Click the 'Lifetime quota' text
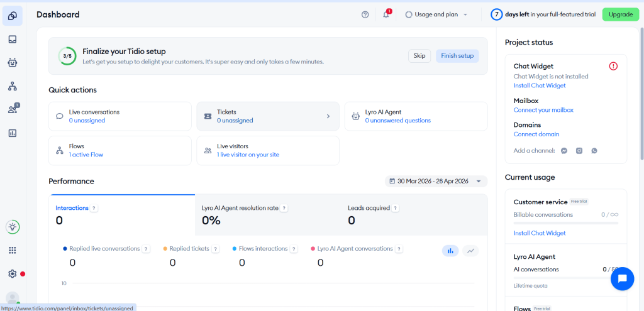Image resolution: width=644 pixels, height=311 pixels. (x=530, y=286)
